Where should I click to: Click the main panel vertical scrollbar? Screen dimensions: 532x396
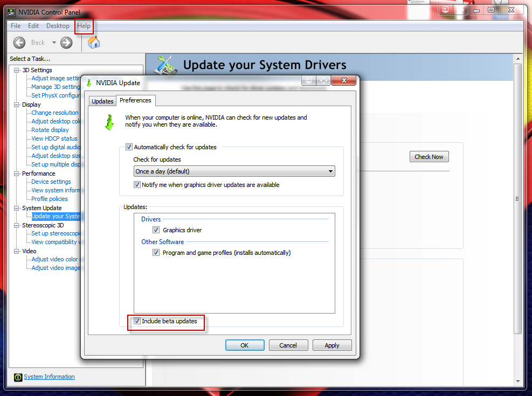tap(518, 198)
